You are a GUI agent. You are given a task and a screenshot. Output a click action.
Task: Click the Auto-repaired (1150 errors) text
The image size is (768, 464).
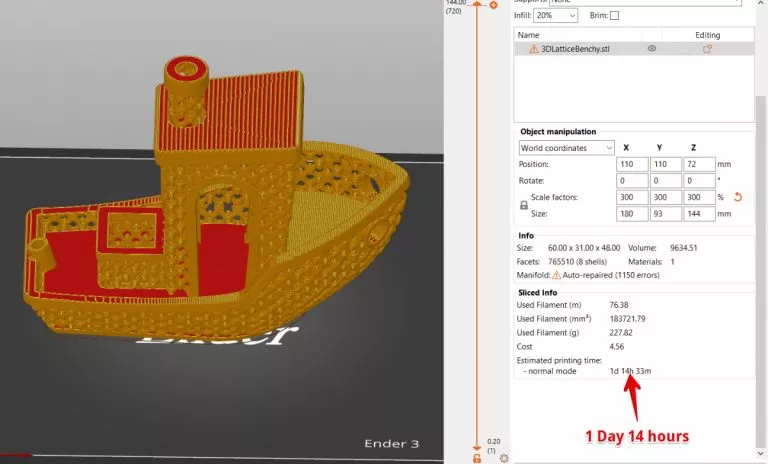611,275
